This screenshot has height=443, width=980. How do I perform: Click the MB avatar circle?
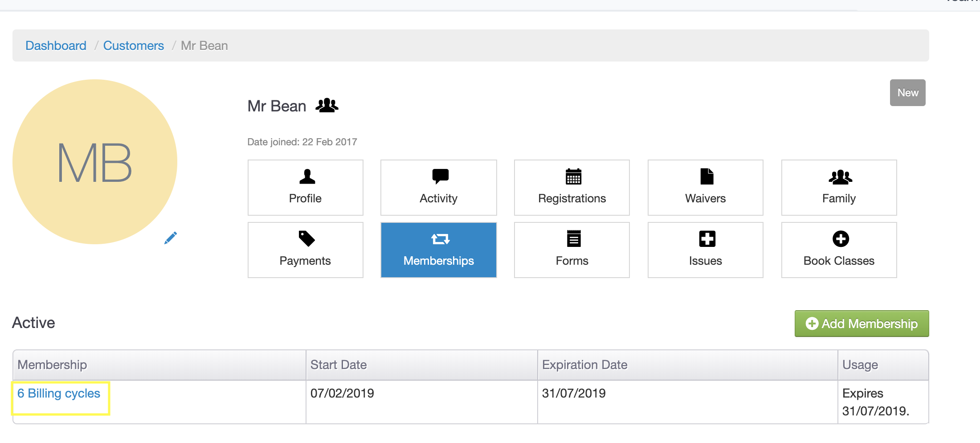[x=94, y=162]
